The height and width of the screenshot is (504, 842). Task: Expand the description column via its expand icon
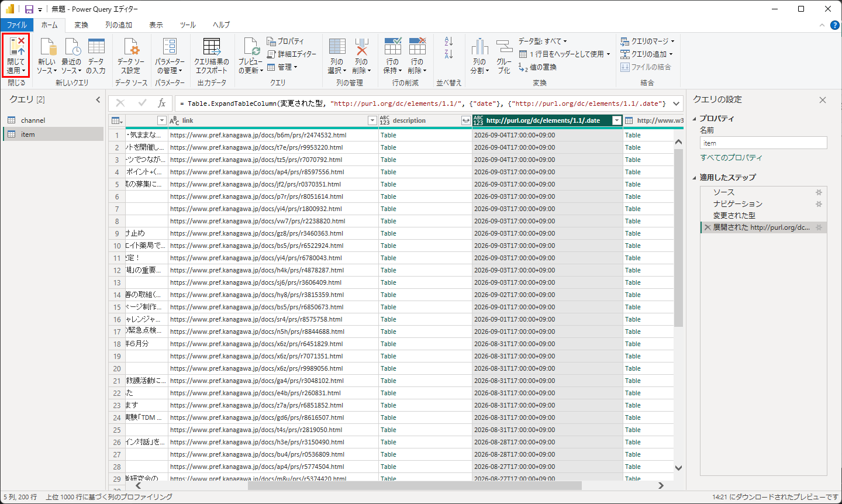tap(465, 120)
